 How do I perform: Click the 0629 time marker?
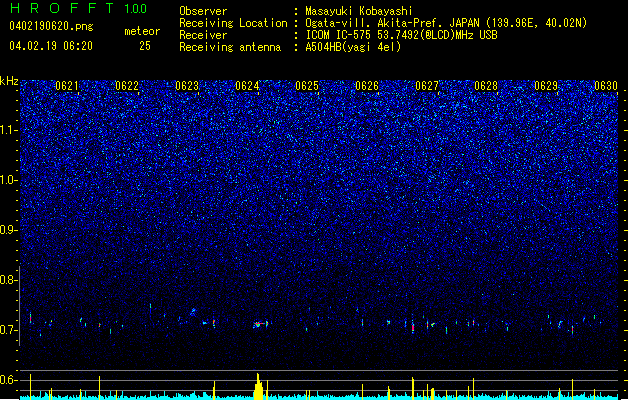click(546, 86)
